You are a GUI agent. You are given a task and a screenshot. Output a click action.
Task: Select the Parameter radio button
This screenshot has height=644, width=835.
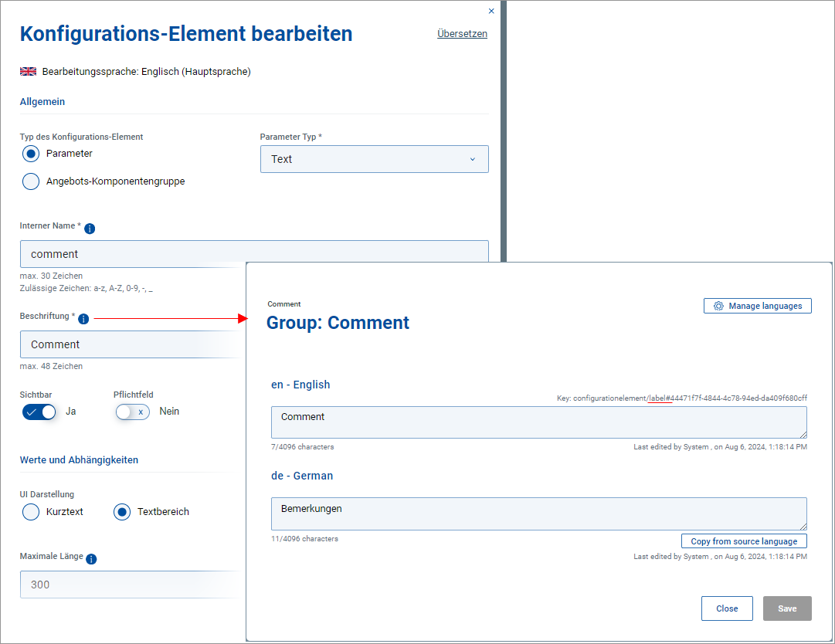31,154
